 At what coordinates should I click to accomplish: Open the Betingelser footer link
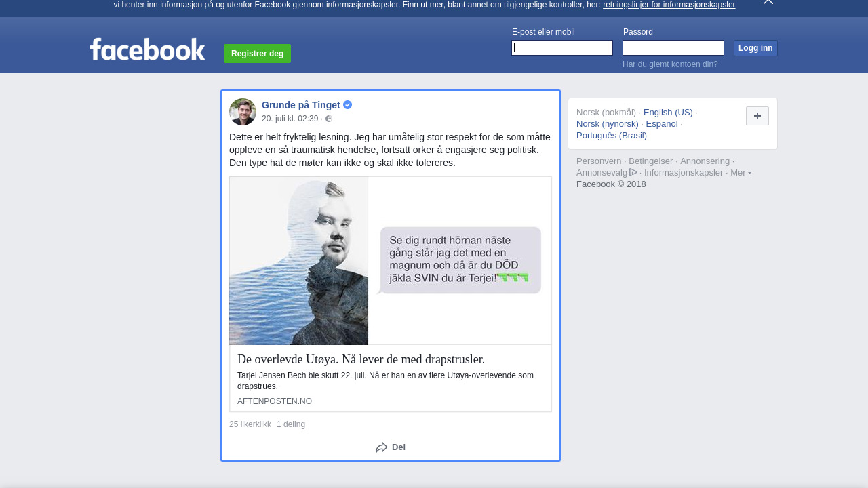651,161
